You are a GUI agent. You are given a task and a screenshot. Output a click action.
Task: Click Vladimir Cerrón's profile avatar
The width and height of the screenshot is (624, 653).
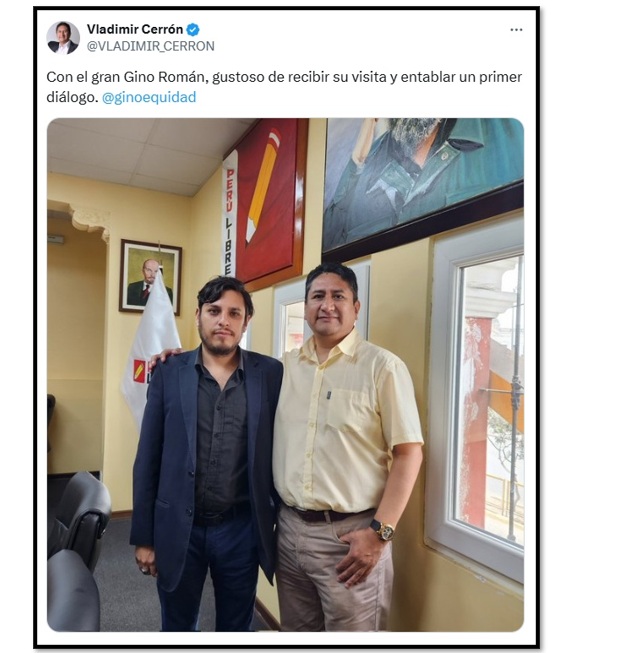click(63, 38)
